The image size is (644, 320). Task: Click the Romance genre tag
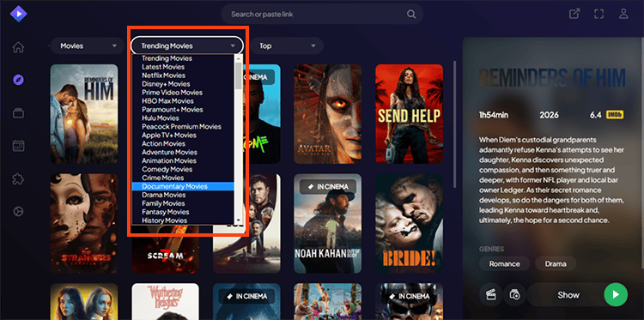point(504,263)
